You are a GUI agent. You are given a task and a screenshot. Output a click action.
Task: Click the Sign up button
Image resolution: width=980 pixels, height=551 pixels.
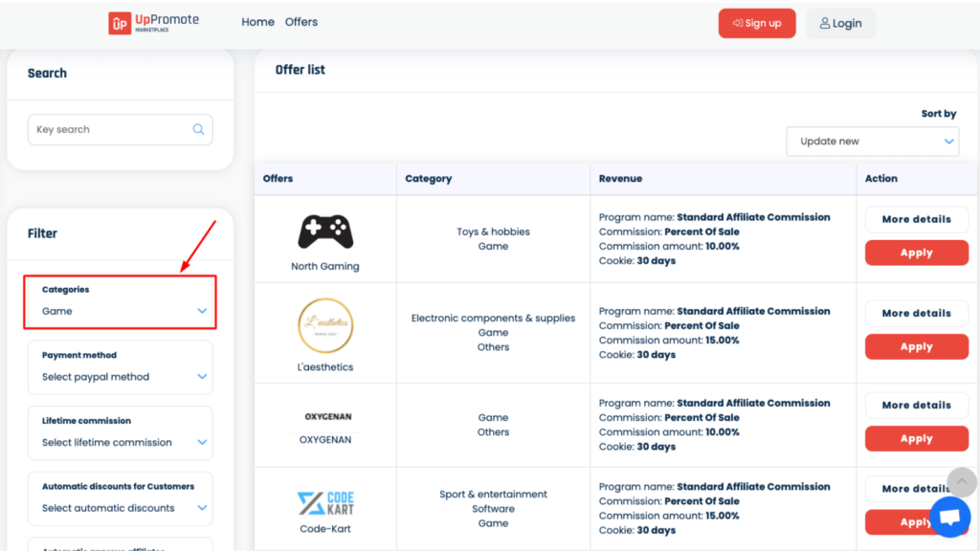point(757,23)
